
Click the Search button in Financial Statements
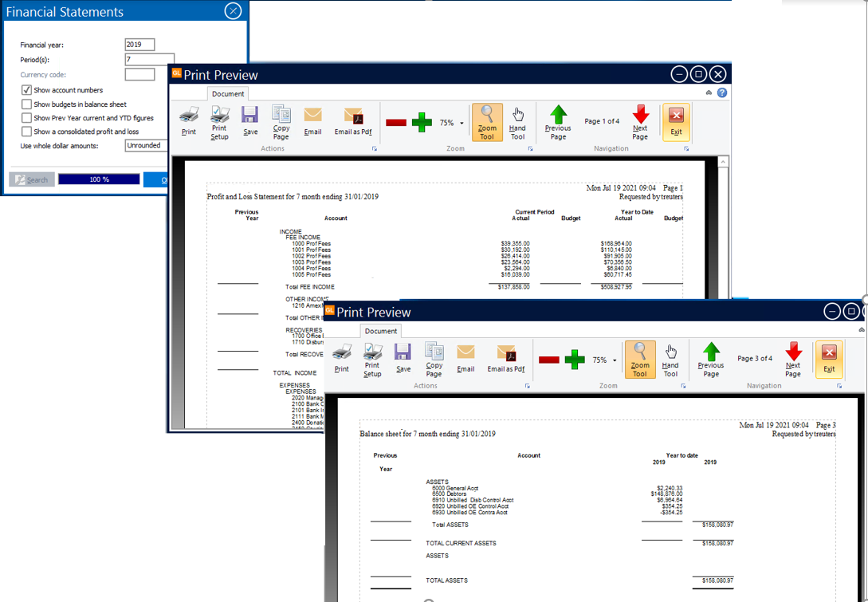coord(32,179)
